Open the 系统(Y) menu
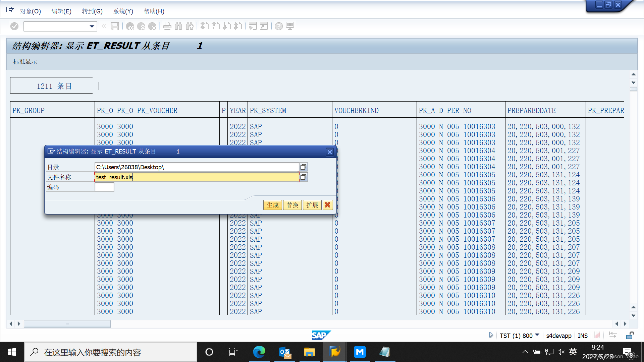 tap(123, 11)
